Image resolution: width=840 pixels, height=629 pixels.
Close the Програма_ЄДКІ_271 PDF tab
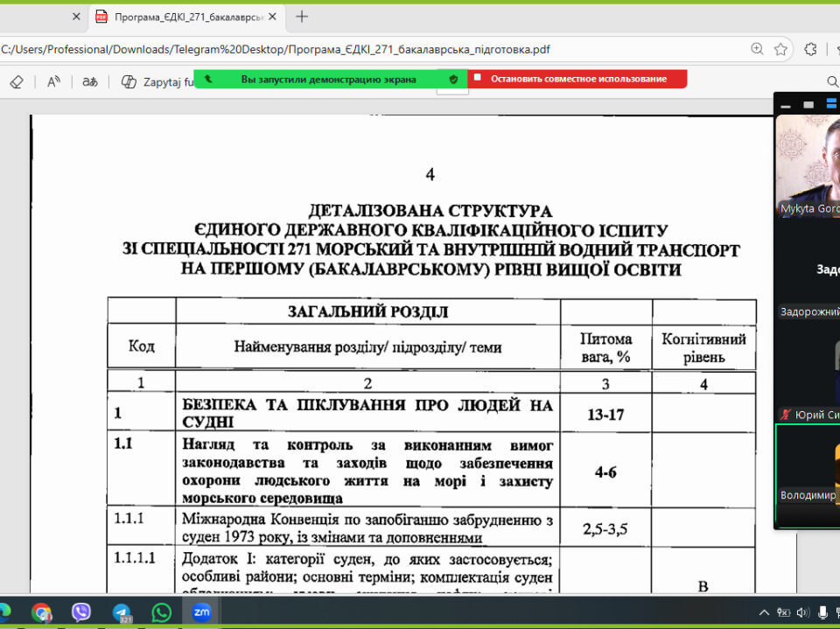[x=273, y=17]
